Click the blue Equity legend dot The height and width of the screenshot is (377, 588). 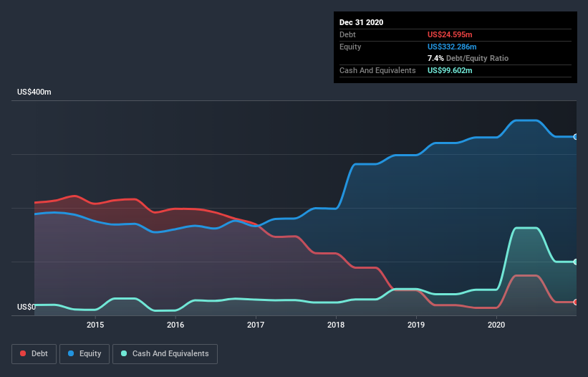(x=71, y=353)
